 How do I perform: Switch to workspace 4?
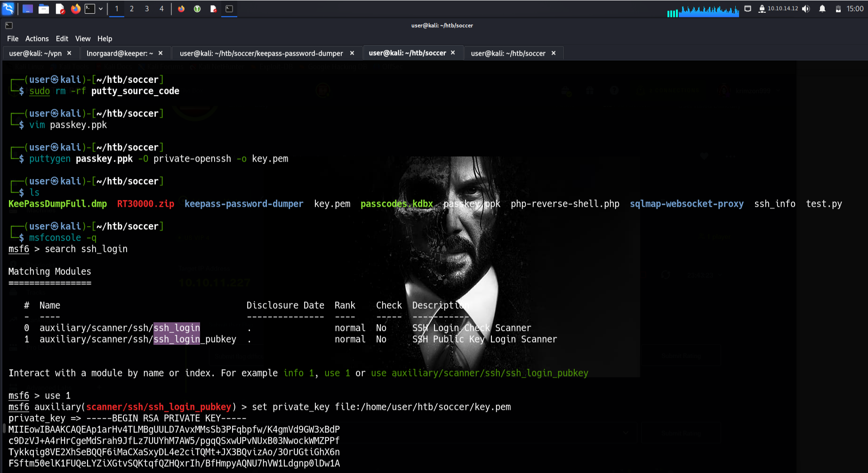coord(161,8)
